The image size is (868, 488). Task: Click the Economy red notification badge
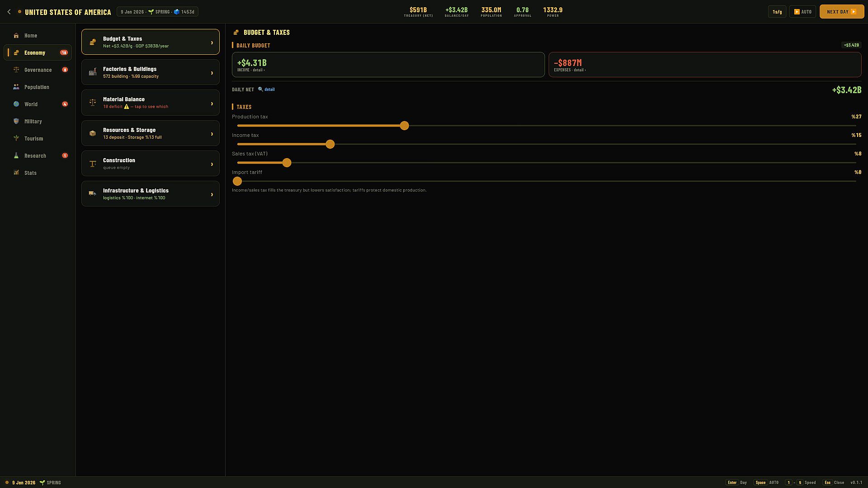point(64,53)
